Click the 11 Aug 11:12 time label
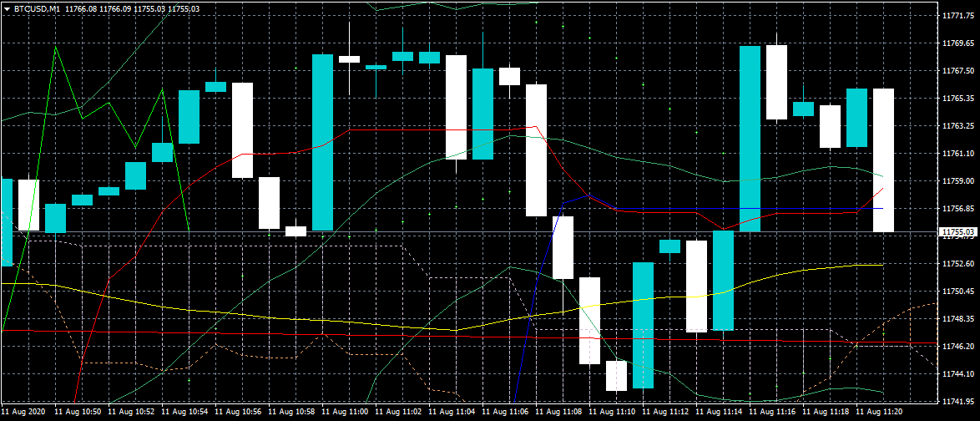 [666, 413]
